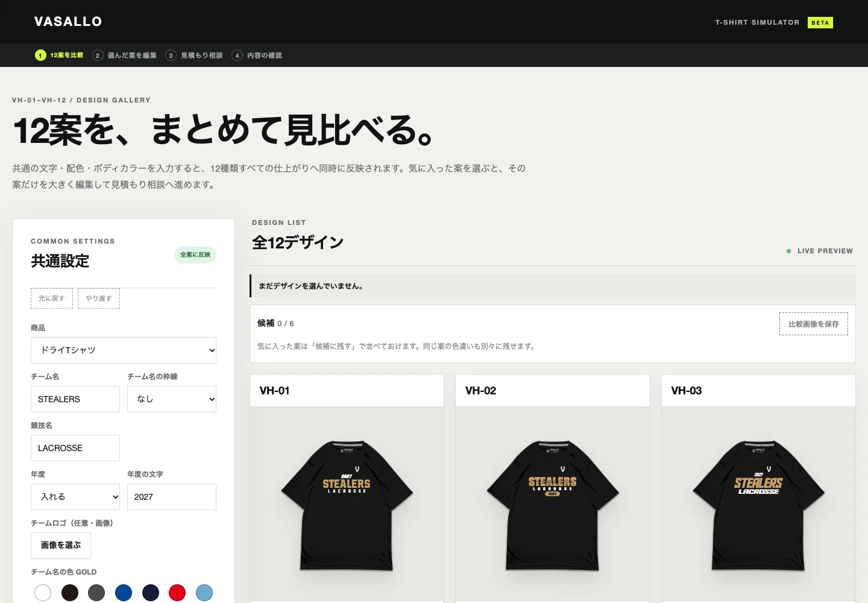Pick the red color swatch
The width and height of the screenshot is (868, 603).
(x=177, y=593)
